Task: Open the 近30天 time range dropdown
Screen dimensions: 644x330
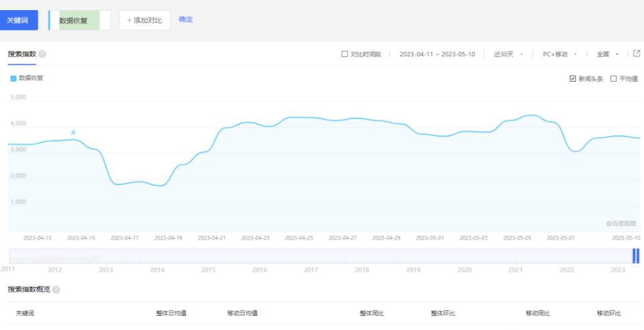Action: click(508, 54)
